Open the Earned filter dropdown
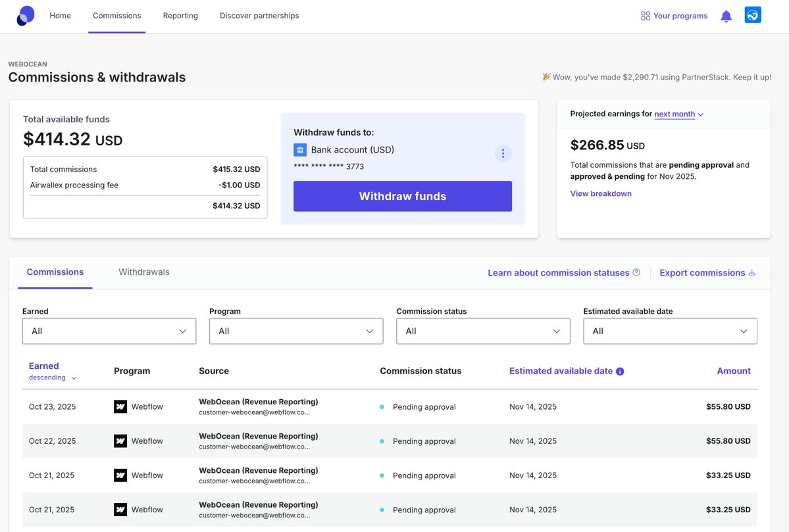789x532 pixels. point(109,331)
